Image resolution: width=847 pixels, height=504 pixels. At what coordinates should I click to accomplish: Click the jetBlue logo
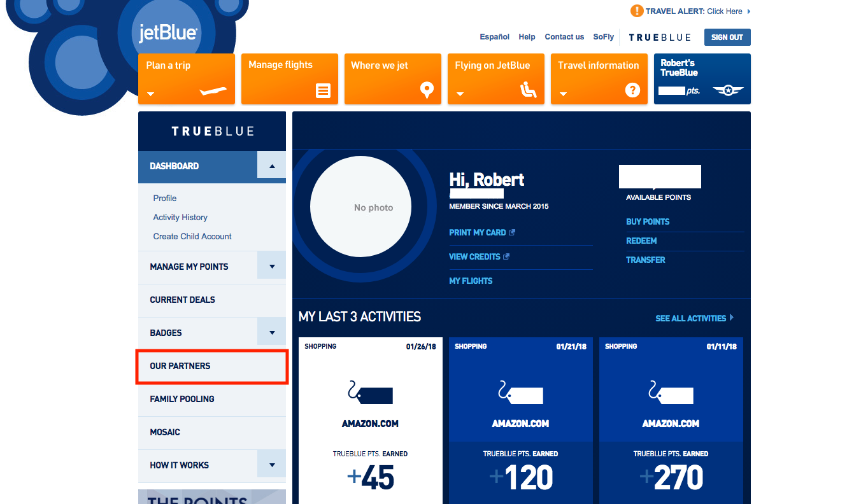[x=168, y=33]
